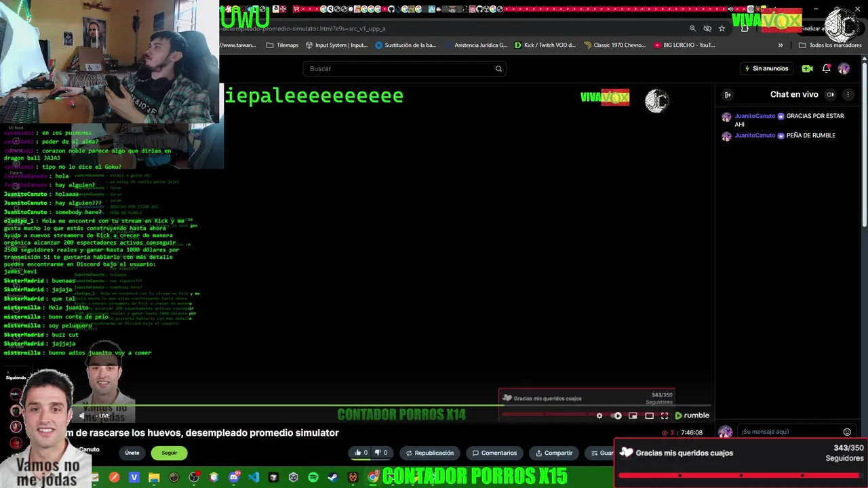The image size is (868, 488).
Task: Open the Tilemaps bookmark folder
Action: (282, 45)
